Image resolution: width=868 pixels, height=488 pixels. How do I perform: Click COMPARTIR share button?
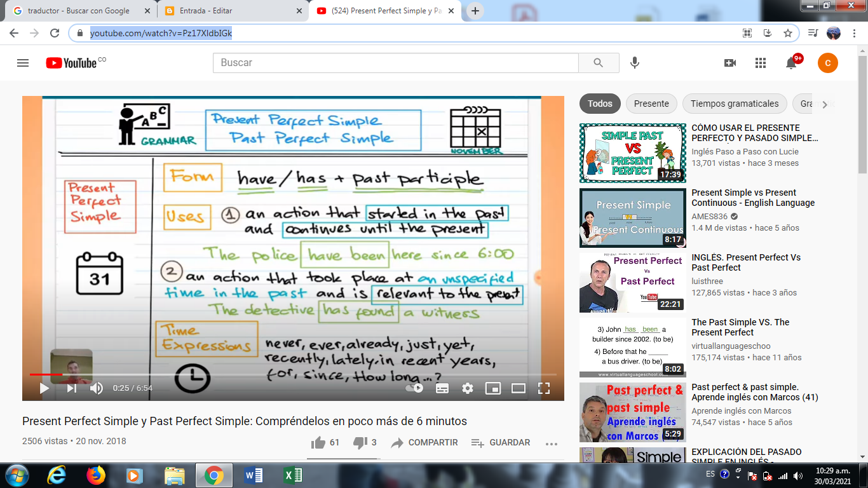click(x=424, y=442)
